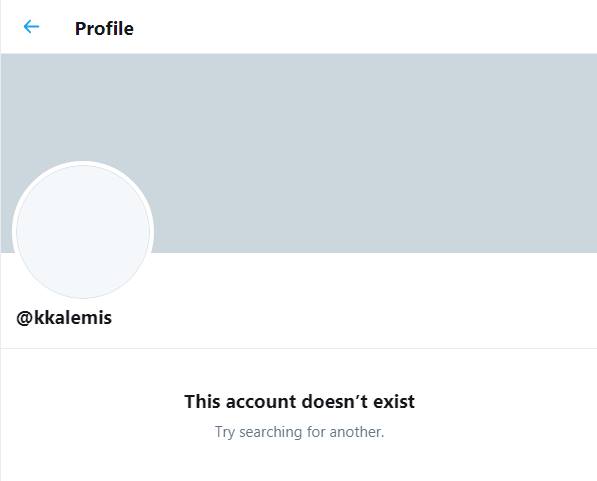597x481 pixels.
Task: Click the gray search suggestion subtitle
Action: (x=299, y=432)
